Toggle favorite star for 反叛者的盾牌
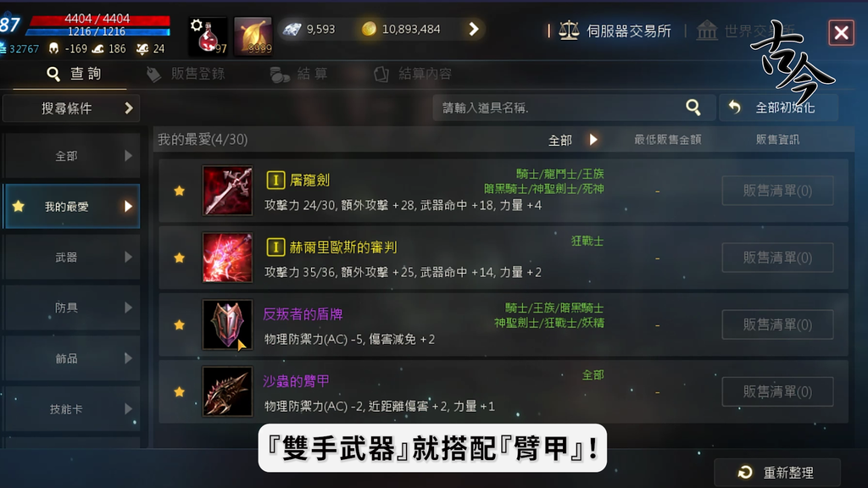This screenshot has width=868, height=488. [179, 324]
